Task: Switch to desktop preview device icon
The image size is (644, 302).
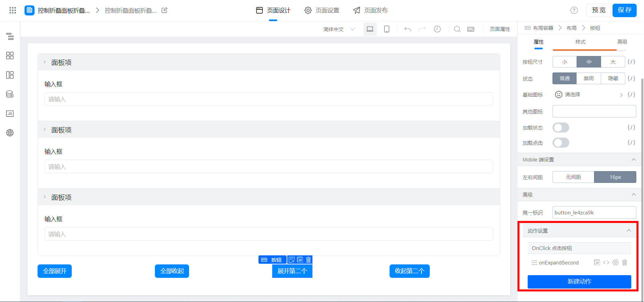Action: click(x=370, y=29)
